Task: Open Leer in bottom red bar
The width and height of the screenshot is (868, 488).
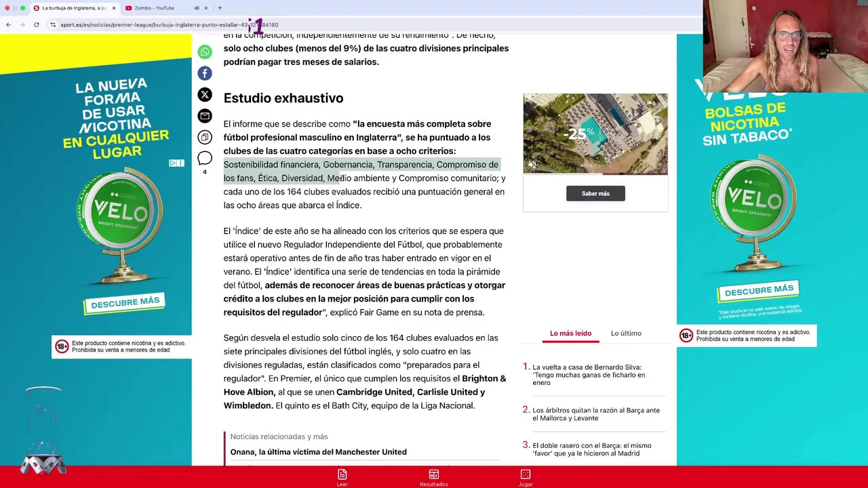Action: pyautogui.click(x=342, y=477)
